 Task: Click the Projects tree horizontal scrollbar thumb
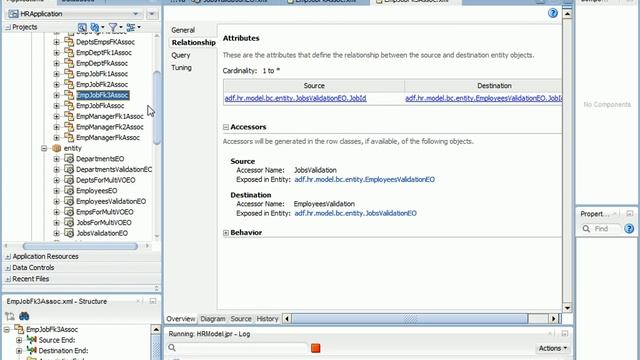(x=80, y=246)
